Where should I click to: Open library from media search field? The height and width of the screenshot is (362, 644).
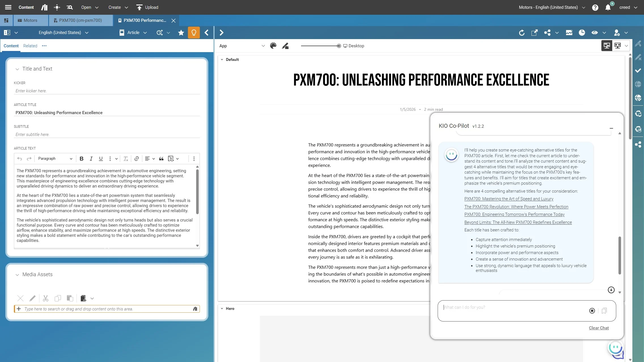click(x=195, y=309)
